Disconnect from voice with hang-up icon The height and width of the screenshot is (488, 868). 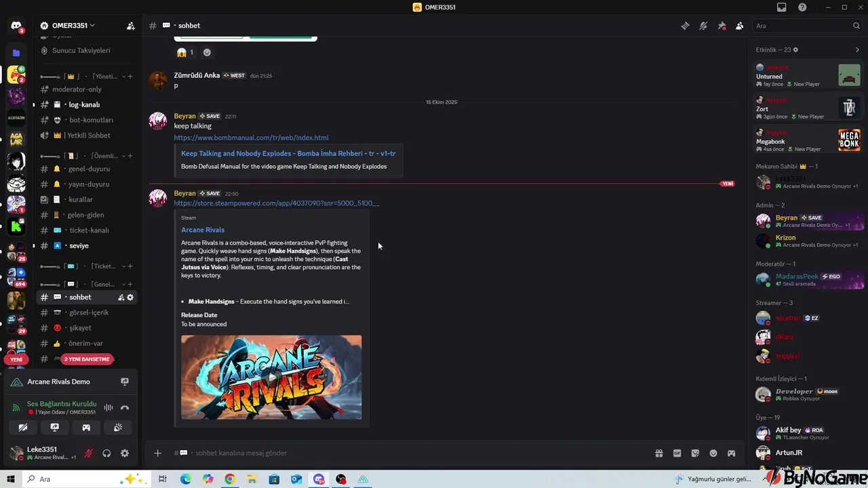click(125, 408)
